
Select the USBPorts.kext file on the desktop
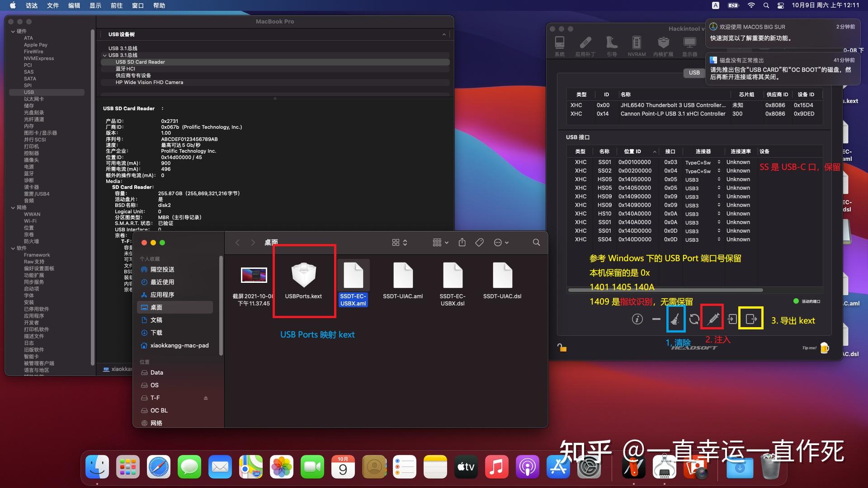(x=304, y=276)
